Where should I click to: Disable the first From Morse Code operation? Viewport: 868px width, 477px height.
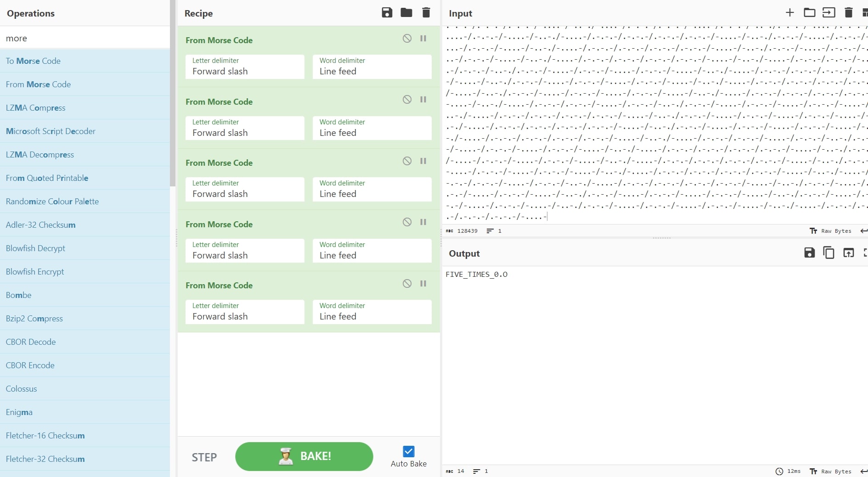click(x=407, y=39)
